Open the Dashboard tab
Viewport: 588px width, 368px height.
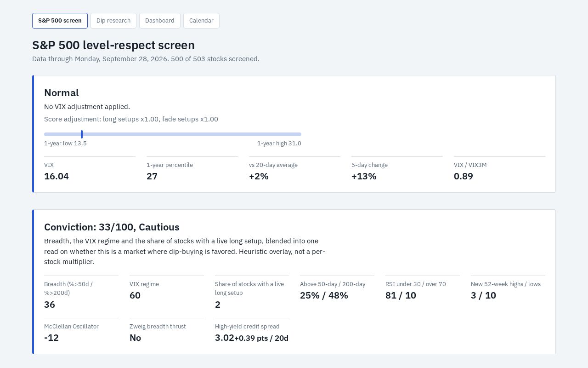tap(160, 21)
